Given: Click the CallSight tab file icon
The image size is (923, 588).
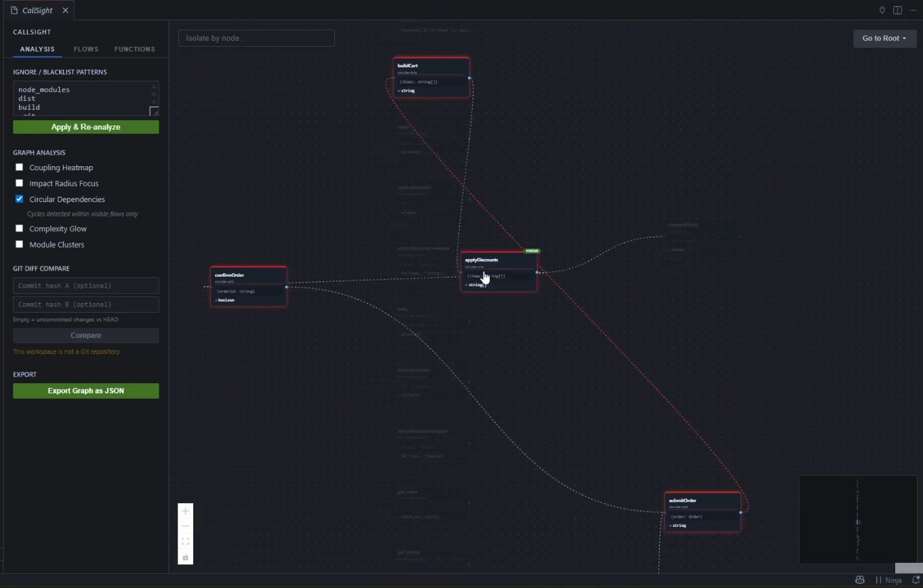Looking at the screenshot, I should [x=14, y=10].
